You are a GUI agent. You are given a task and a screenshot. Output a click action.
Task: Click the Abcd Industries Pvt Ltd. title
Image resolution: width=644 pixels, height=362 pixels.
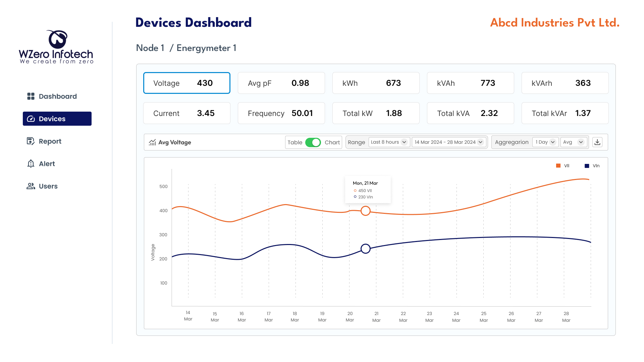(555, 22)
